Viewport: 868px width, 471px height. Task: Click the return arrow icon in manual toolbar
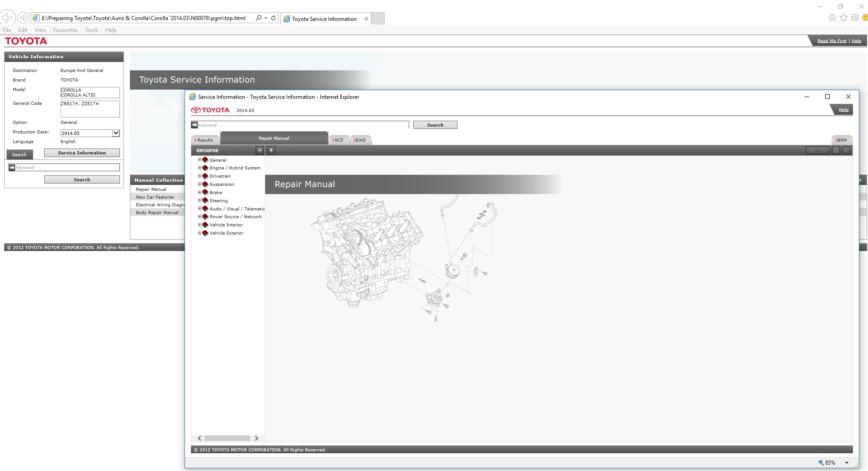pos(846,150)
